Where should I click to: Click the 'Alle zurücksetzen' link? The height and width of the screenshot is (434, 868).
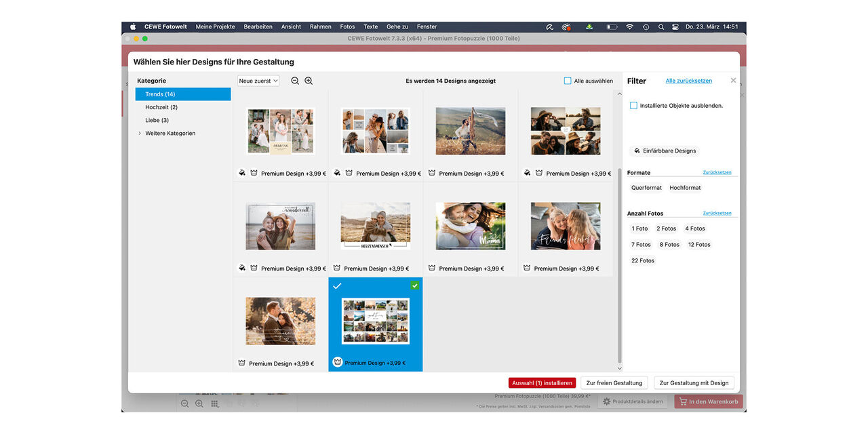(x=689, y=81)
